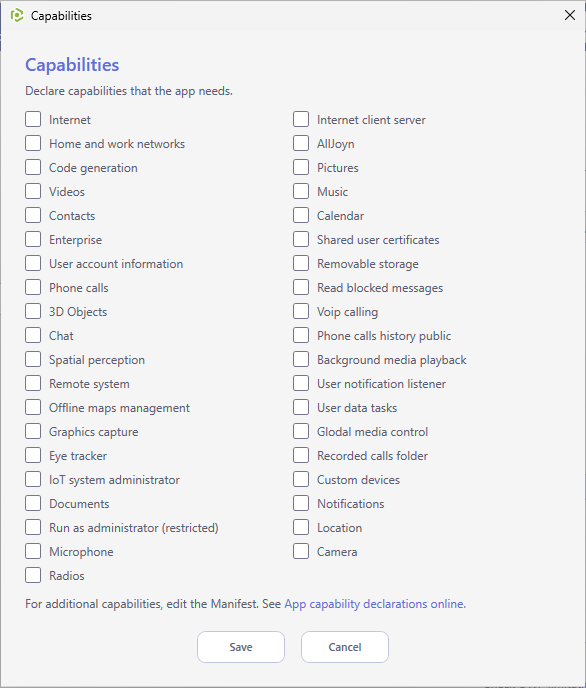Viewport: 586px width, 688px height.
Task: Check the Radios capability
Action: coord(33,575)
